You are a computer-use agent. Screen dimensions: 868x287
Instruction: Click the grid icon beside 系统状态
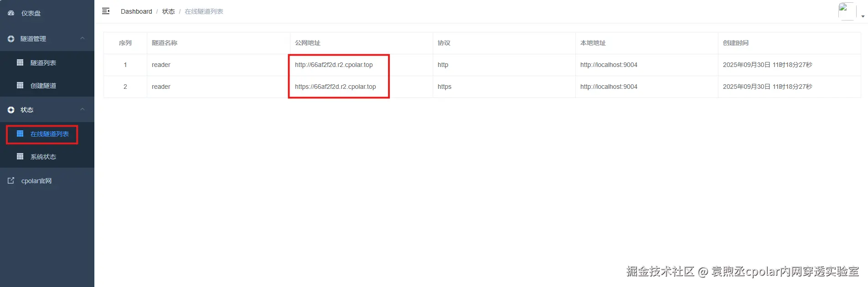tap(20, 156)
